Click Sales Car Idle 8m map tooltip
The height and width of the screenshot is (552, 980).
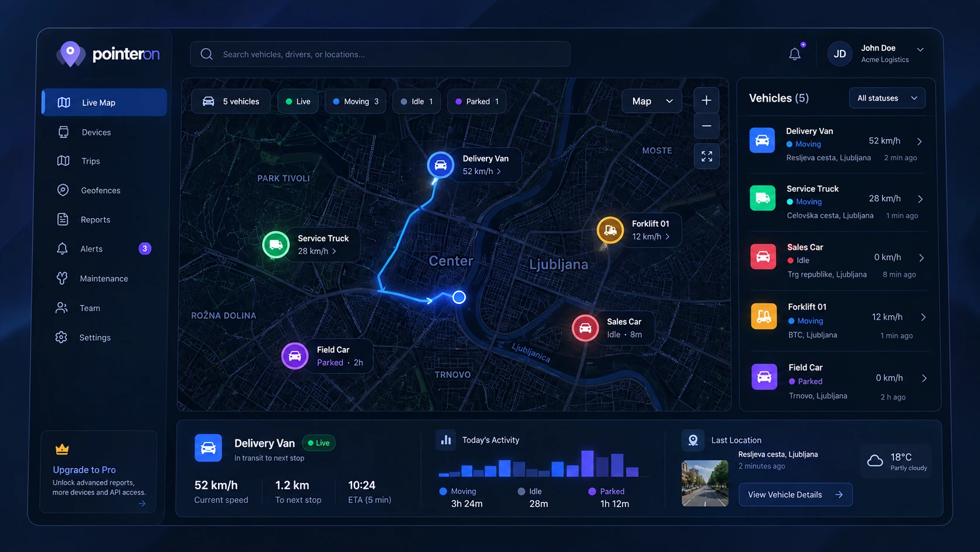tap(626, 328)
